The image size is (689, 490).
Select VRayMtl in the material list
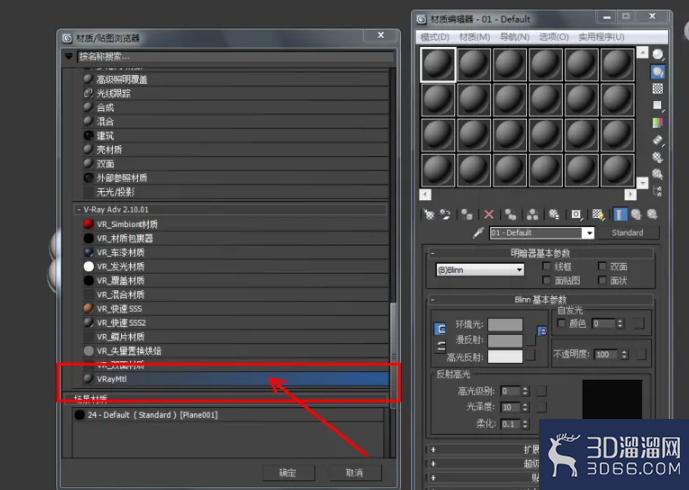(235, 379)
